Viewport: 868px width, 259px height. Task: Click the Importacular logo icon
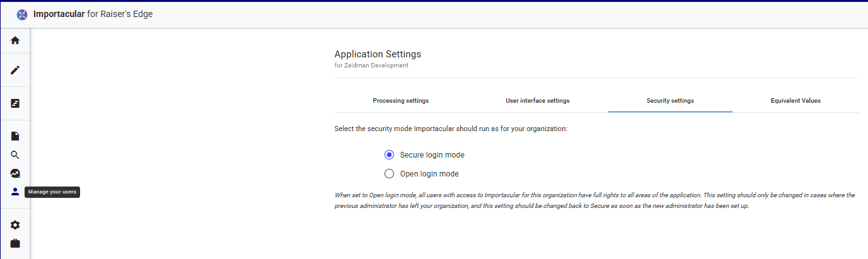22,14
